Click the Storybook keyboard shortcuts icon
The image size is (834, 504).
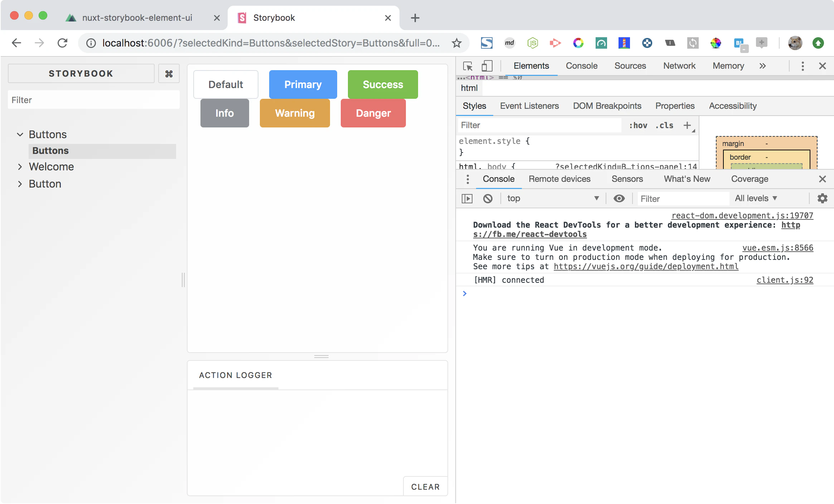[x=169, y=74]
